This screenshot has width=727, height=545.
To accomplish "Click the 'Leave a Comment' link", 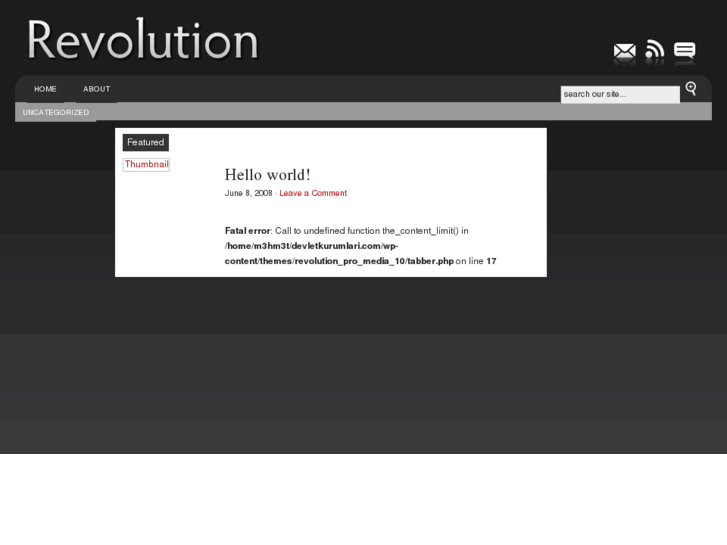I will click(313, 193).
